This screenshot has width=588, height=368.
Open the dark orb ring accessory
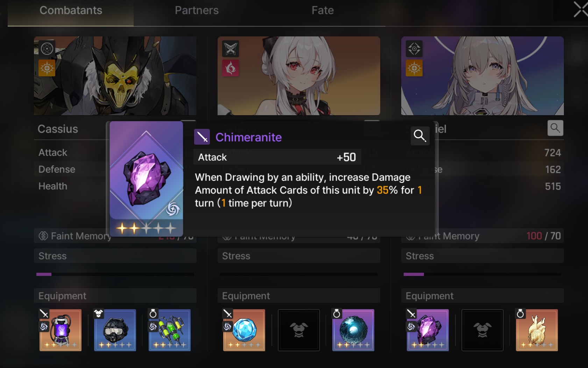353,330
